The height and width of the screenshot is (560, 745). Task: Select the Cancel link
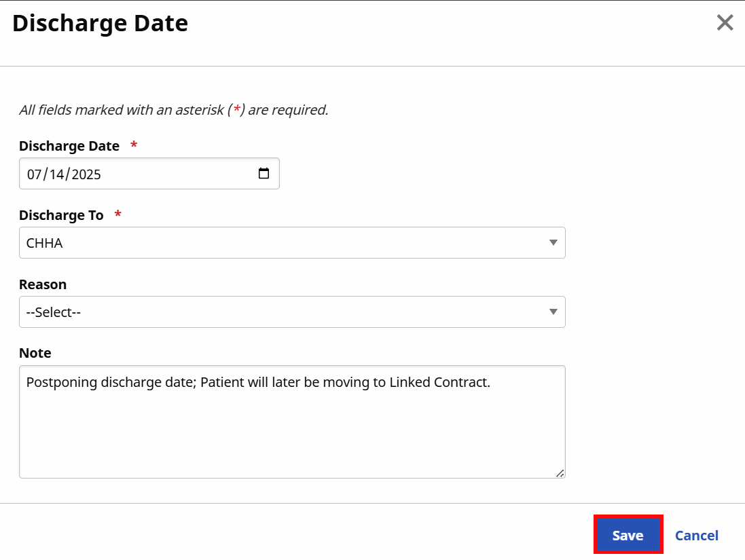pos(696,535)
